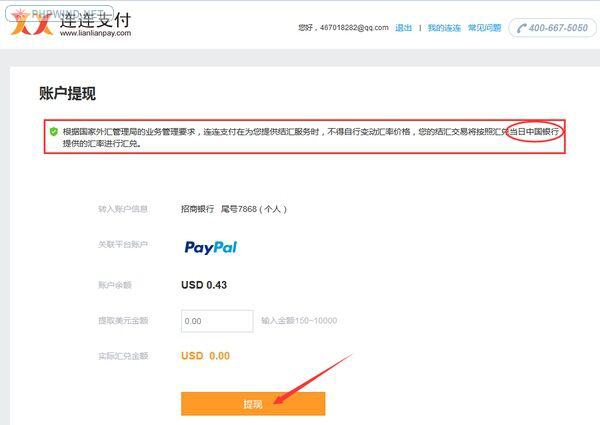Click the 实际汇兑金额 label
The height and width of the screenshot is (425, 600).
point(123,356)
